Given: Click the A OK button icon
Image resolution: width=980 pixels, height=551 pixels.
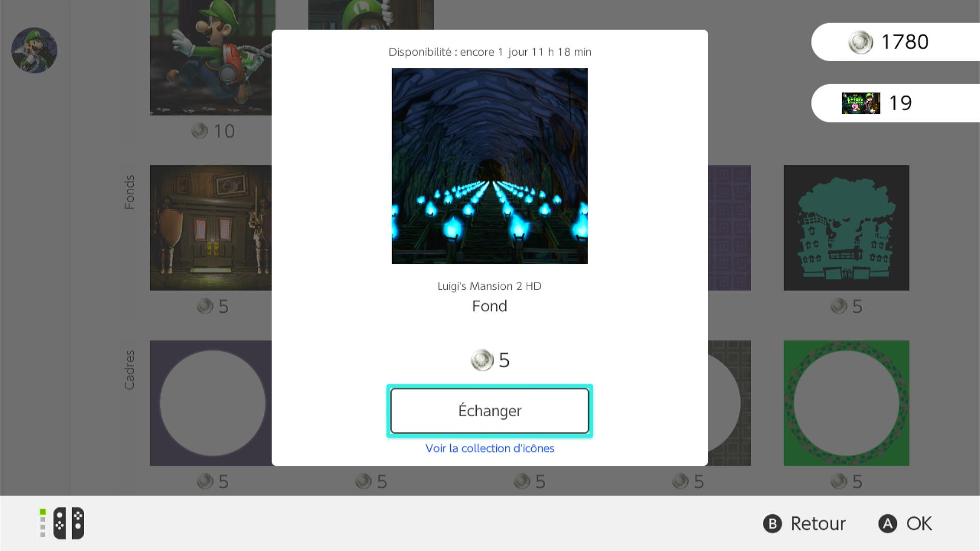Looking at the screenshot, I should (x=888, y=524).
